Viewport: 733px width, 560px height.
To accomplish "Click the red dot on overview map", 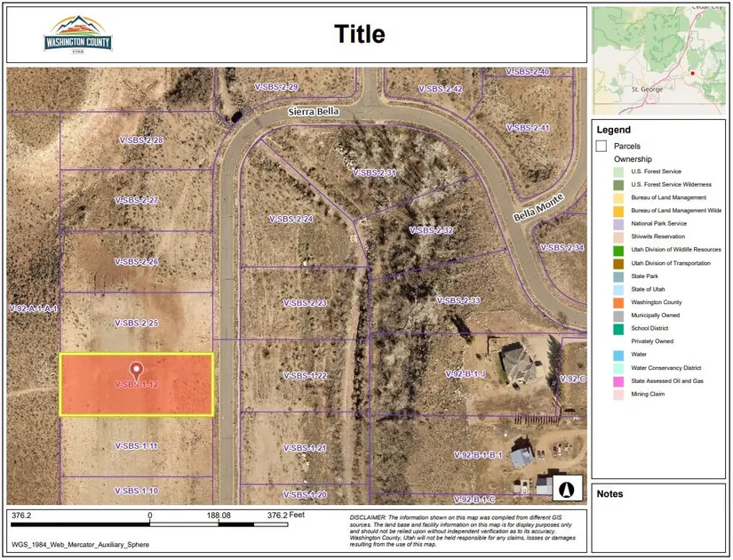I will 691,71.
